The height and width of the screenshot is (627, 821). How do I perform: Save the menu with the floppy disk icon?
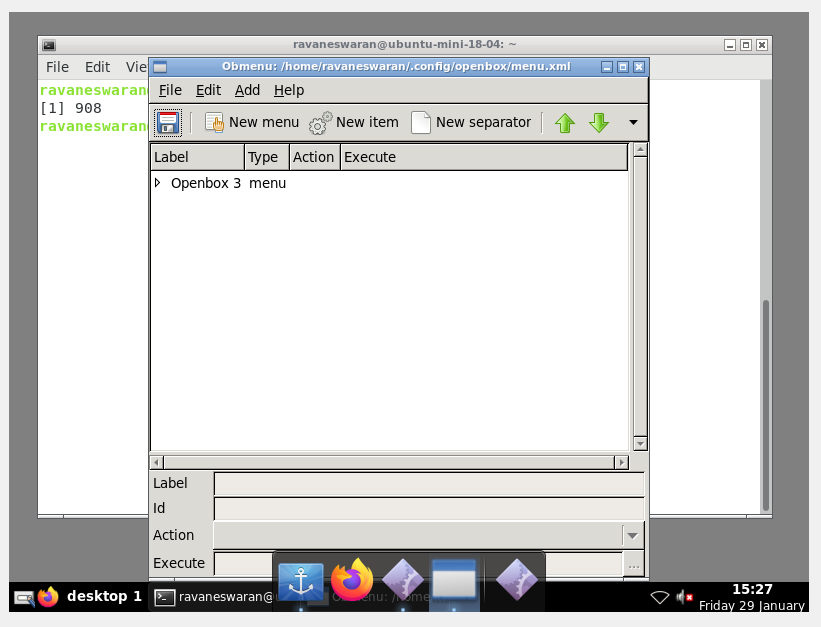point(168,123)
